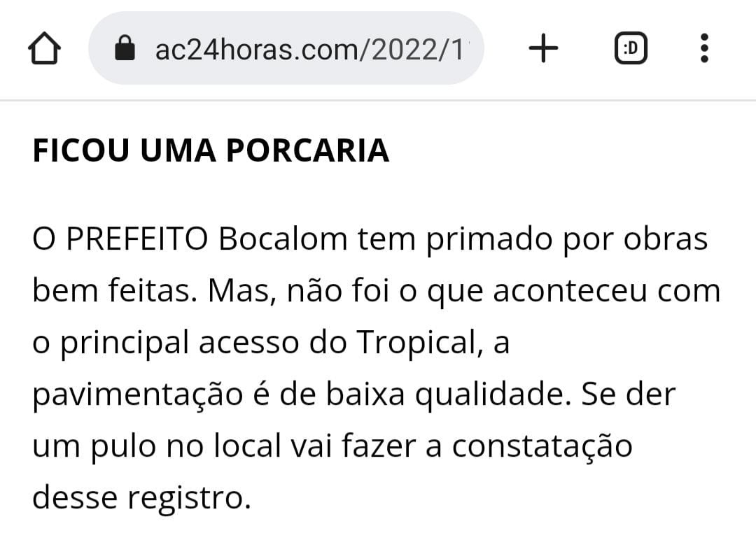Select the name Bocalom in text

pyautogui.click(x=283, y=239)
